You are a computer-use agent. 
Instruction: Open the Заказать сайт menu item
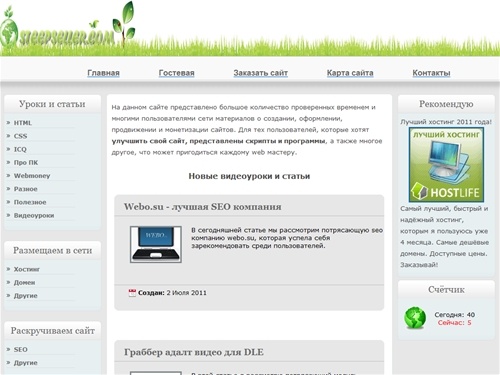(x=260, y=73)
